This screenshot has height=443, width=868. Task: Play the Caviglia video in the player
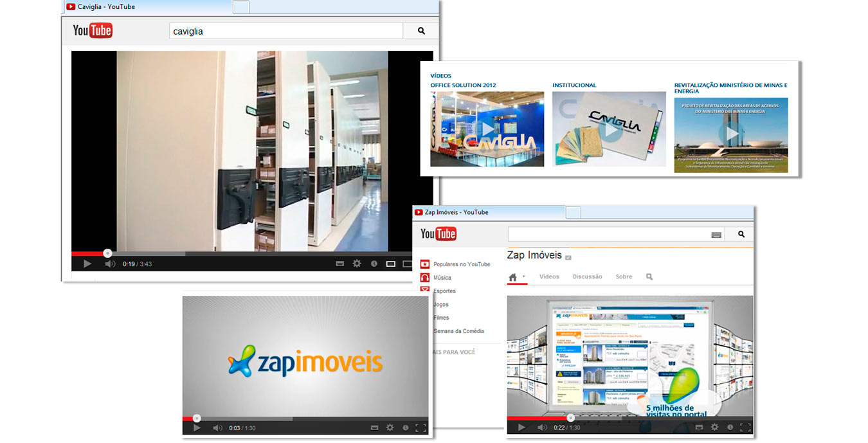[x=87, y=264]
